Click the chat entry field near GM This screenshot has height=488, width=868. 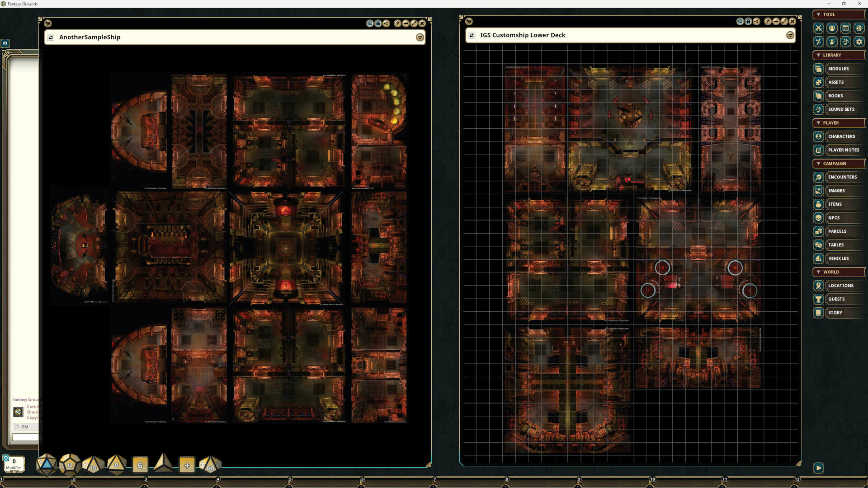25,437
